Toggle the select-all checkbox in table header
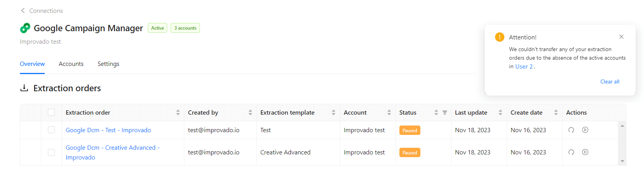Screen dimensions: 644x170 point(51,112)
